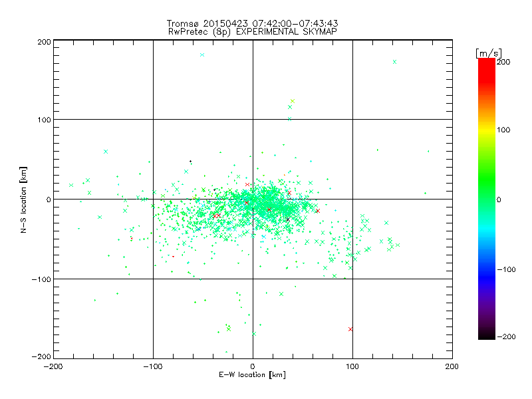Click the yellow-green X marker above 100 km north
This screenshot has height=399, width=532.
[293, 101]
